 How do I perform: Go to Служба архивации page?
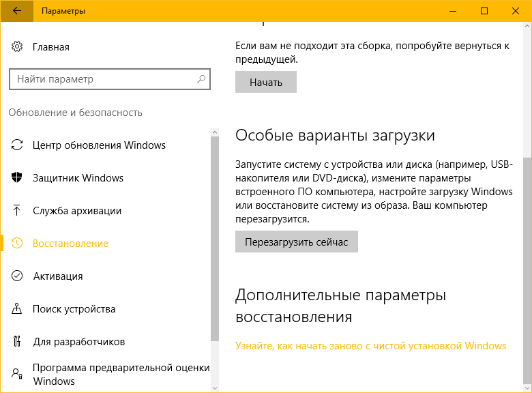coord(77,211)
